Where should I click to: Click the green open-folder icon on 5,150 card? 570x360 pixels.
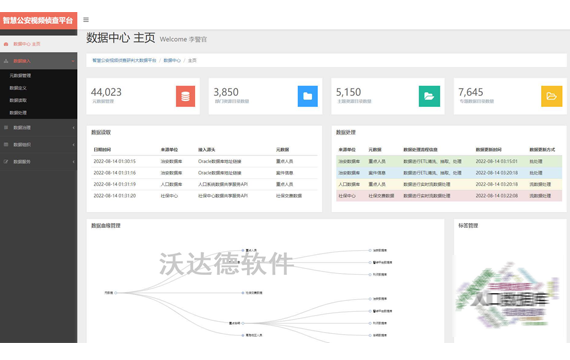tap(429, 96)
